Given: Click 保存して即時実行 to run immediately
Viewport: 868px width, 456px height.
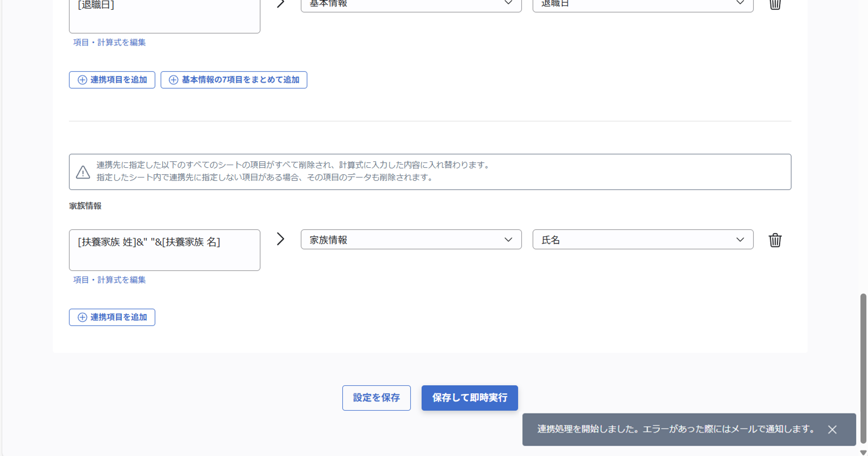Looking at the screenshot, I should [469, 398].
